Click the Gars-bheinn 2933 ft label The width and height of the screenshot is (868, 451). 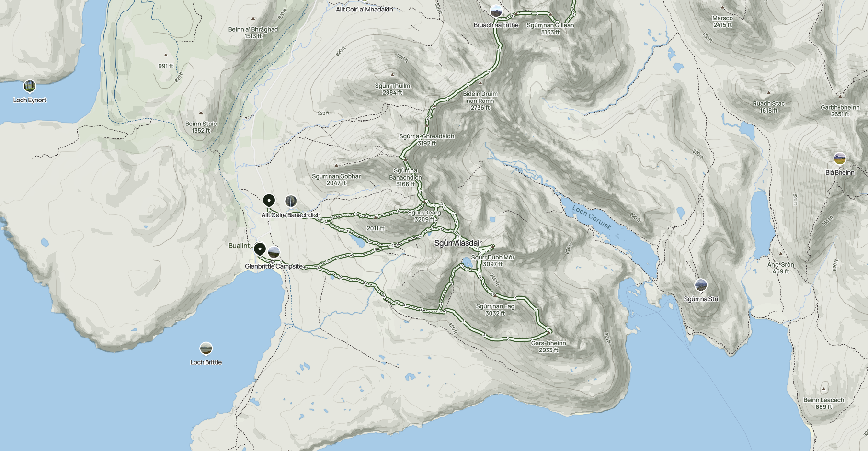point(548,347)
